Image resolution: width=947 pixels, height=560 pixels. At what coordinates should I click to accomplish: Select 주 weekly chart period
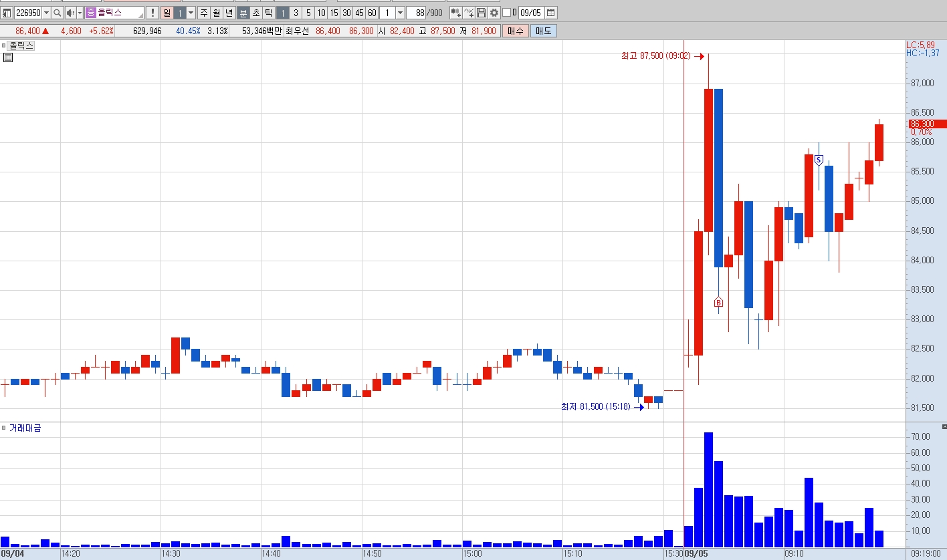pos(204,13)
